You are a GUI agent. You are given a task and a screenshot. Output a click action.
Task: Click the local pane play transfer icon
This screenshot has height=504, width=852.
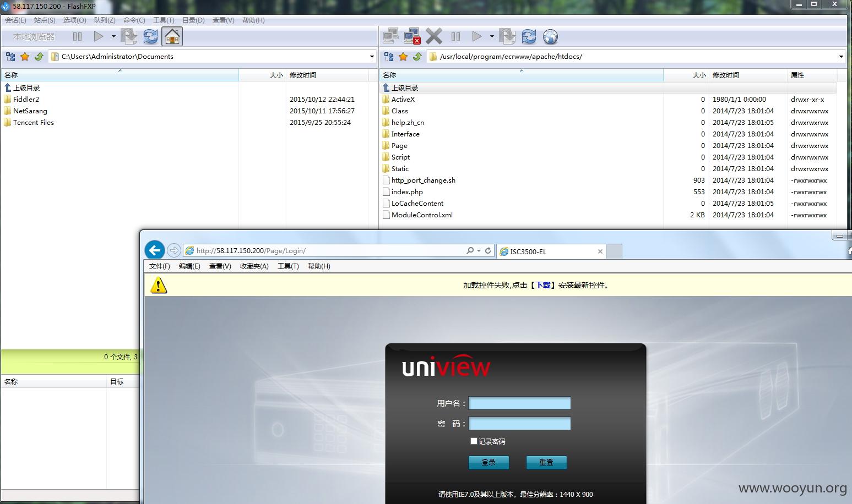[99, 36]
